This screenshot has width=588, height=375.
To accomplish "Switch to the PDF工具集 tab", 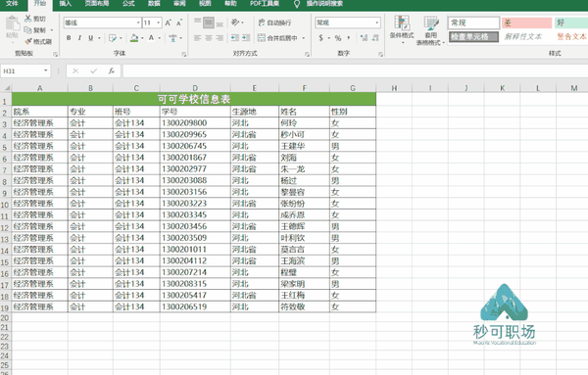I will coord(265,4).
